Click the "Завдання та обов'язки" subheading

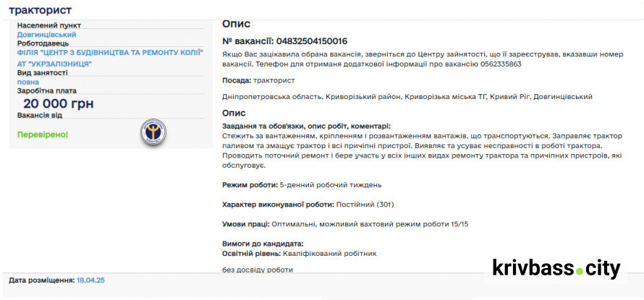(x=306, y=126)
